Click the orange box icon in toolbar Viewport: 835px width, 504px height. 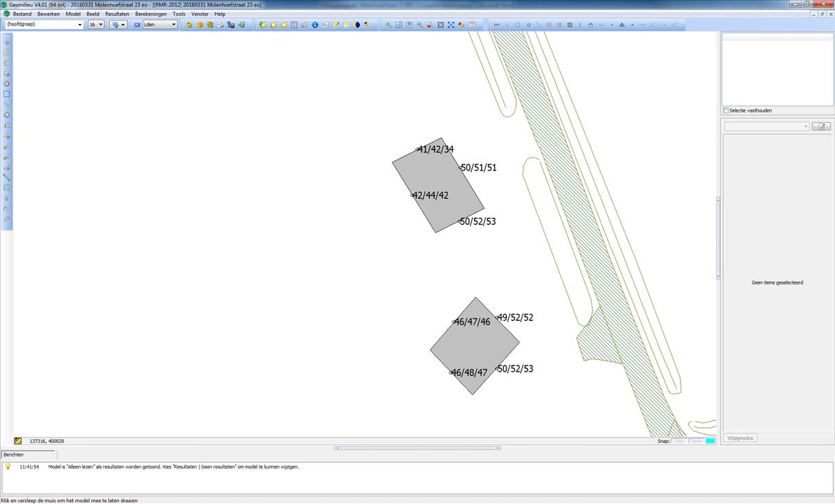[x=200, y=25]
